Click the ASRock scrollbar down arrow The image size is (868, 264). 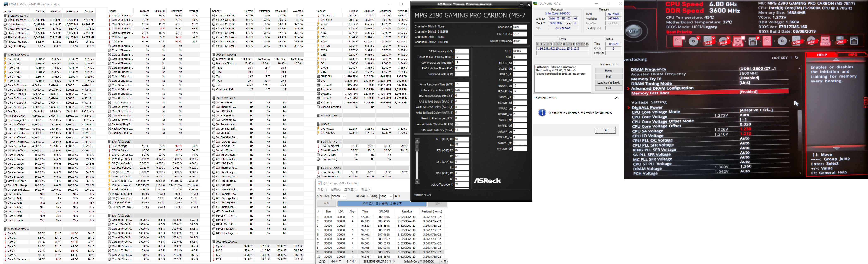tap(417, 182)
